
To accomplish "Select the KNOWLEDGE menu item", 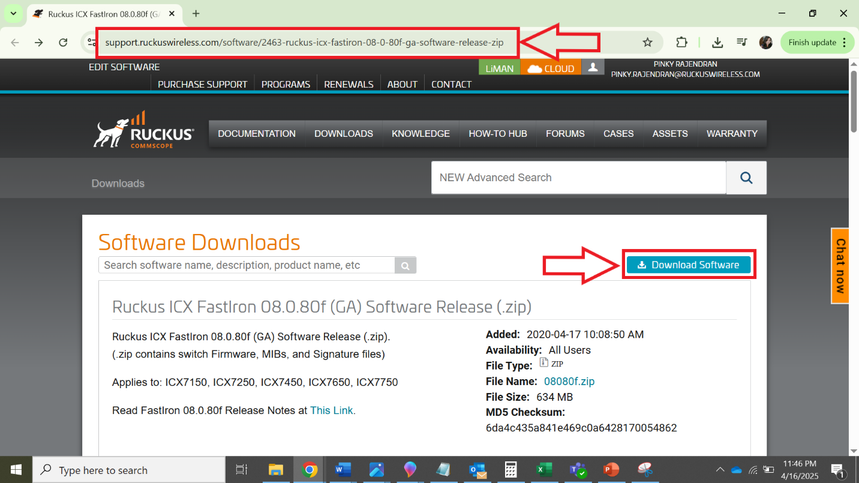I will (420, 134).
